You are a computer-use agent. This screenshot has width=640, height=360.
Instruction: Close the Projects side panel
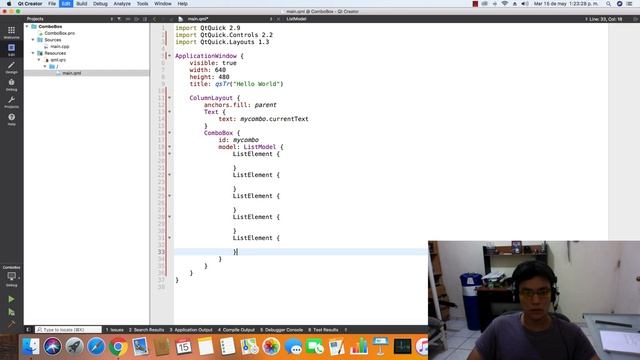click(145, 19)
